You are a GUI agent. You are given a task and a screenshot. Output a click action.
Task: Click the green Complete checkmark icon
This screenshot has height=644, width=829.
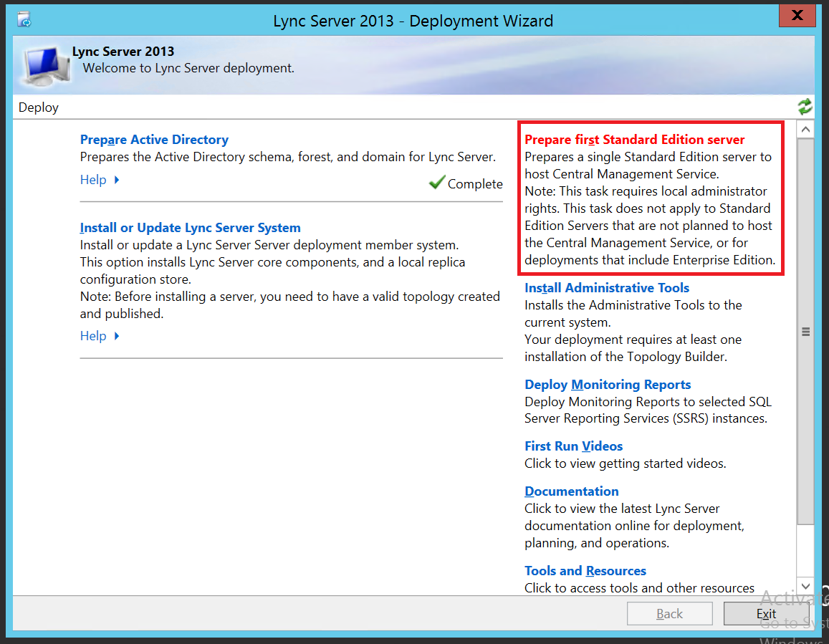pyautogui.click(x=436, y=183)
